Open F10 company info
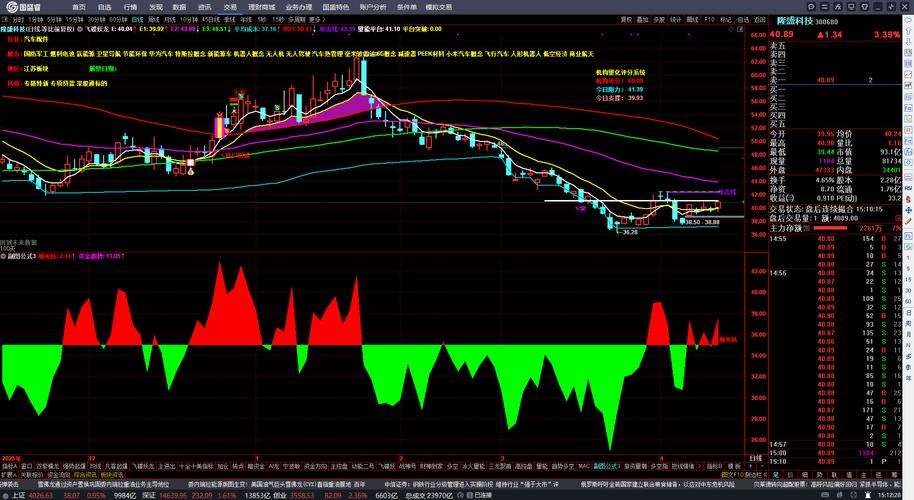914x500 pixels. (709, 19)
